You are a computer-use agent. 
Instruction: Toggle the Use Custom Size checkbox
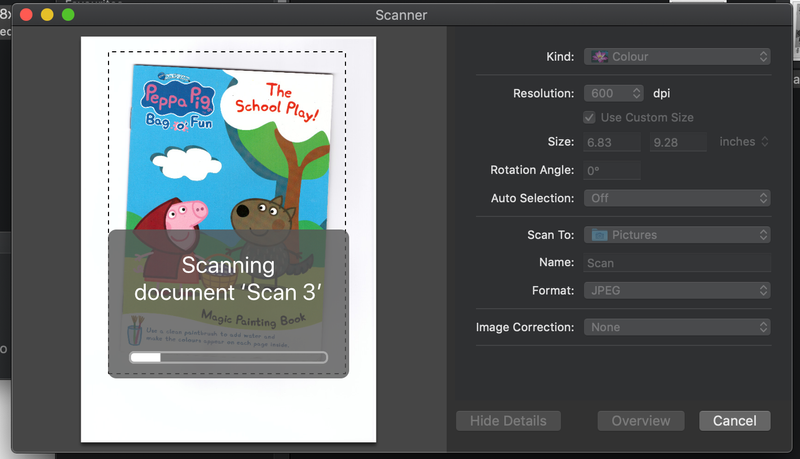589,117
